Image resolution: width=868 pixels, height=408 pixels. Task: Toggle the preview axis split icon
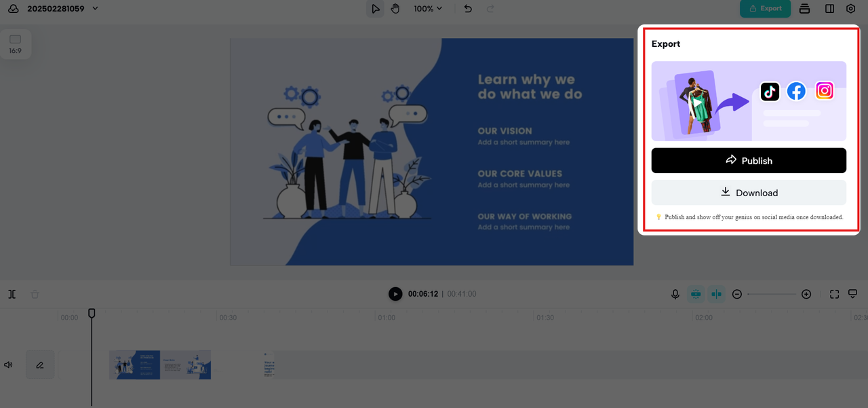(717, 294)
